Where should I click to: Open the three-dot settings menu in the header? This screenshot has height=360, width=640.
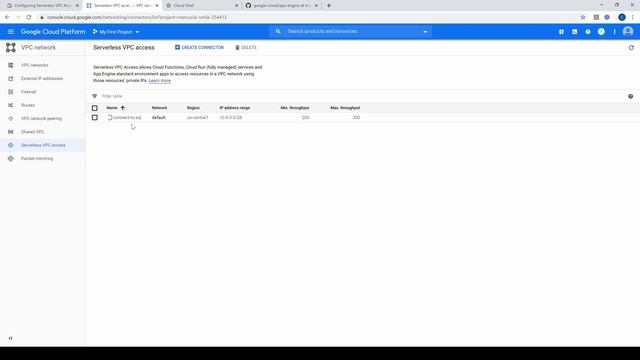[614, 32]
